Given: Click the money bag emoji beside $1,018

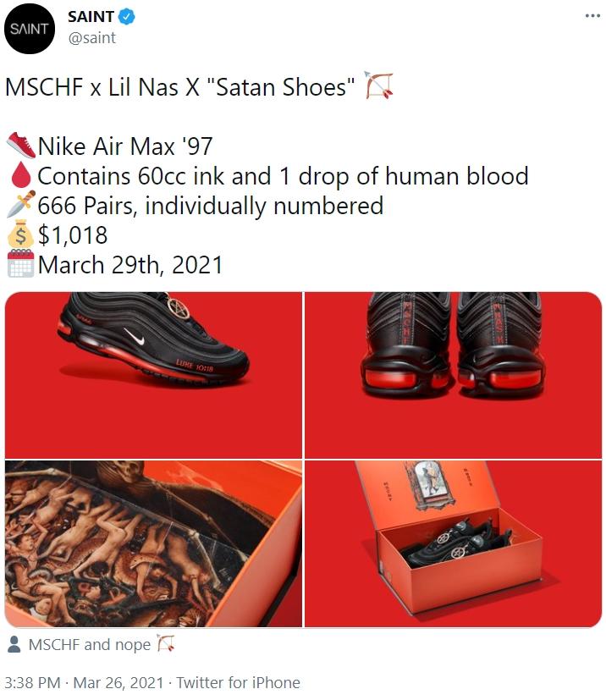Looking at the screenshot, I should [20, 234].
